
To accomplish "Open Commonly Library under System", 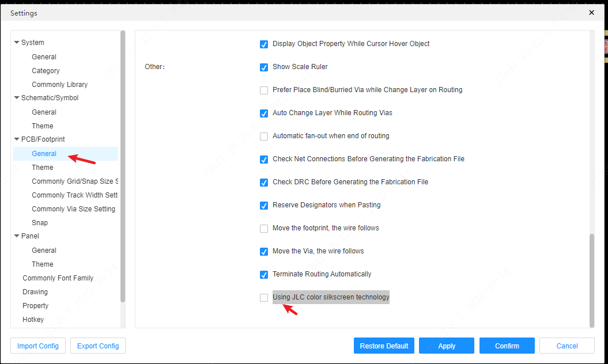I will pos(59,85).
